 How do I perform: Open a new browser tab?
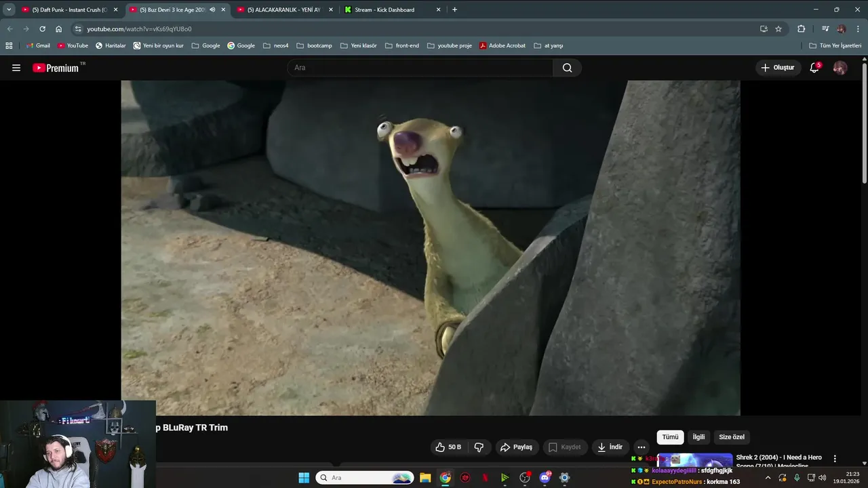point(454,9)
